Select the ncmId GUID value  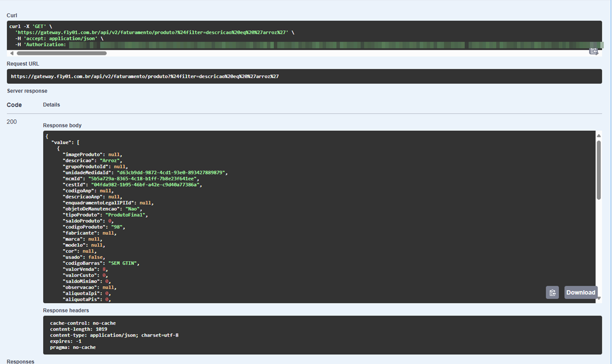142,179
